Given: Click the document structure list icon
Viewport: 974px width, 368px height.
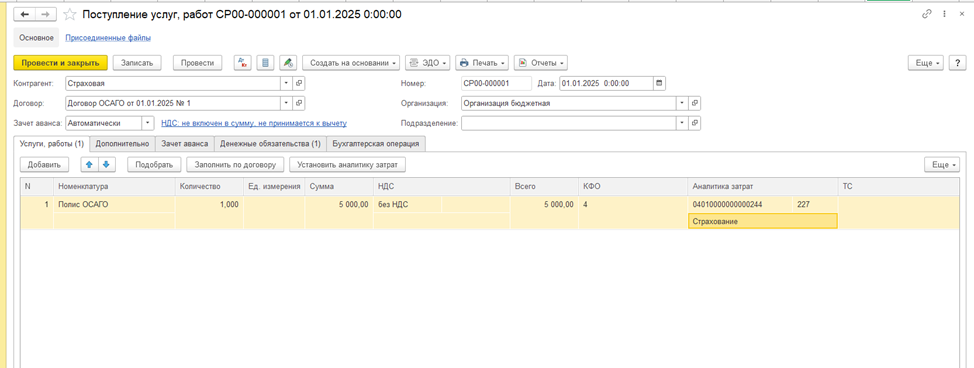Looking at the screenshot, I should point(265,63).
